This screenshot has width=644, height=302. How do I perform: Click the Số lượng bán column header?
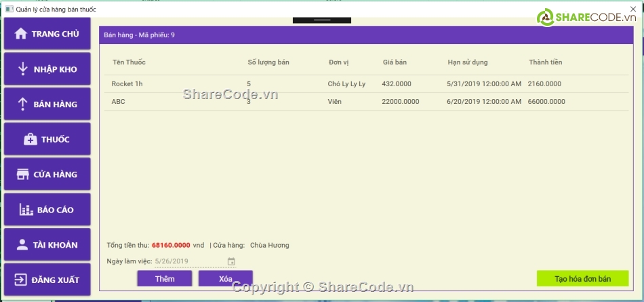tap(268, 62)
